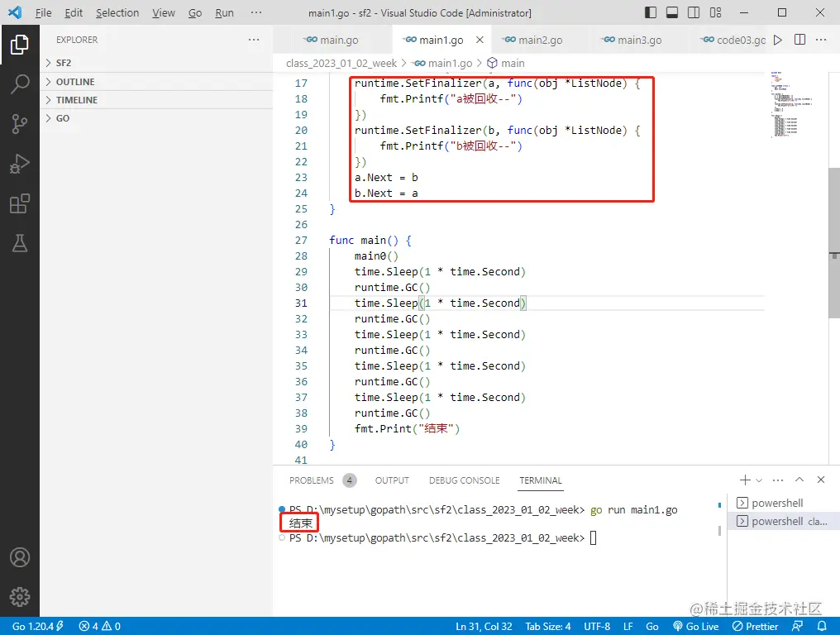
Task: Click Go 1.20.4 version status
Action: point(37,626)
